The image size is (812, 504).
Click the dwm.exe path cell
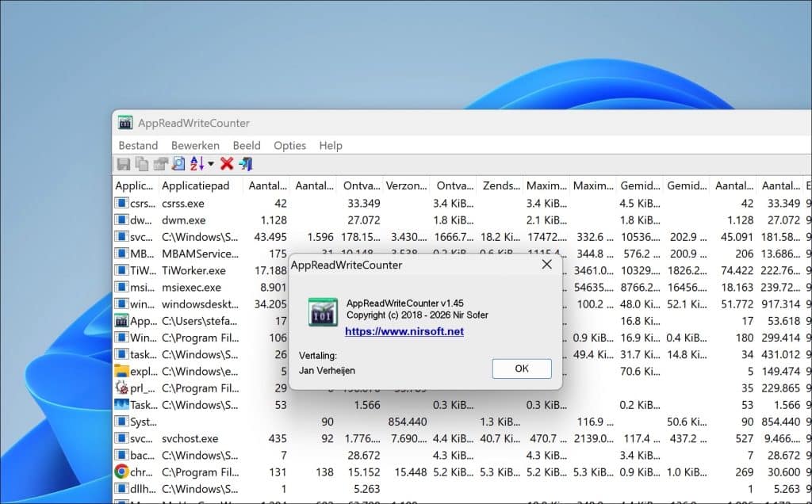[183, 220]
